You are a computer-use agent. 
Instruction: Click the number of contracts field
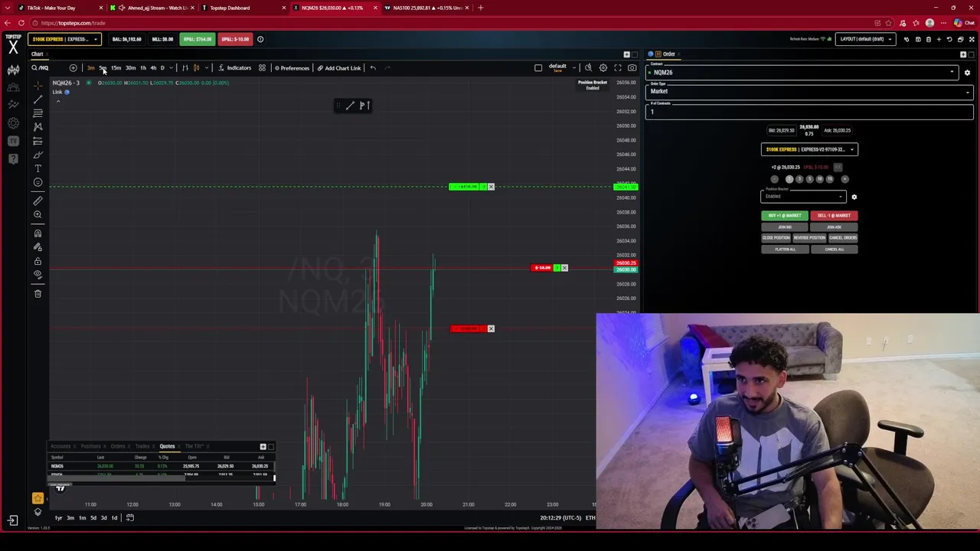(810, 112)
